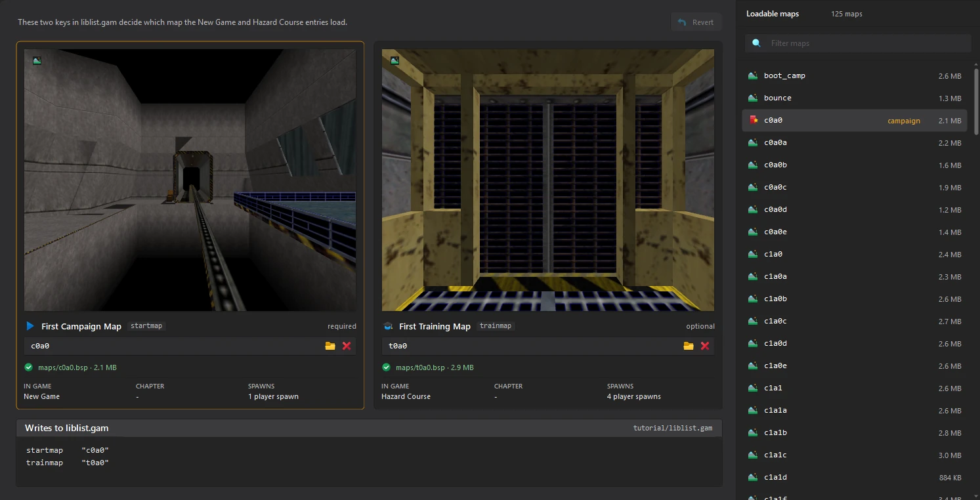
Task: Select the c0a0d map name in the list
Action: [x=775, y=210]
